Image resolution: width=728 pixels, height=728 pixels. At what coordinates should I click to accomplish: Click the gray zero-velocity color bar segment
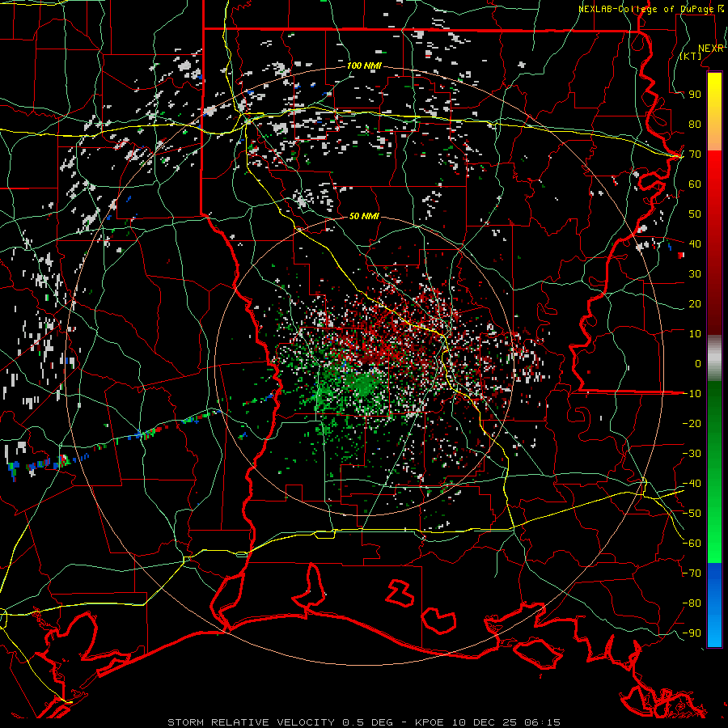(x=714, y=358)
